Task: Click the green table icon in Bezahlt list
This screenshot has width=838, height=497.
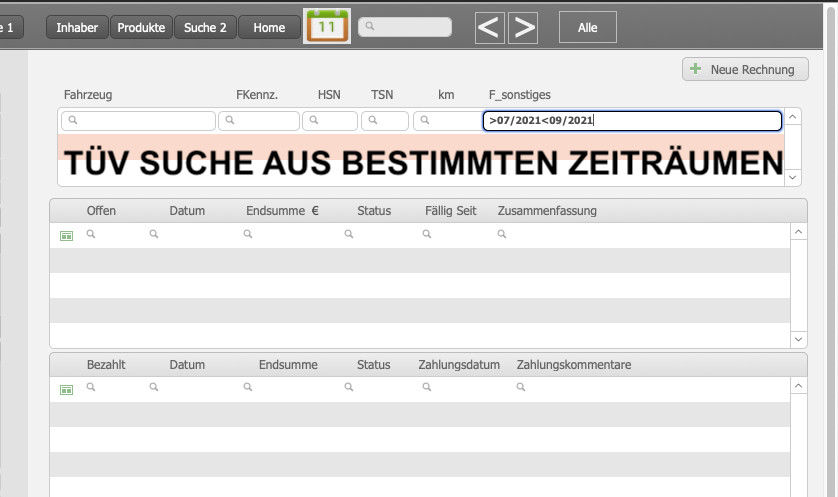Action: point(66,390)
